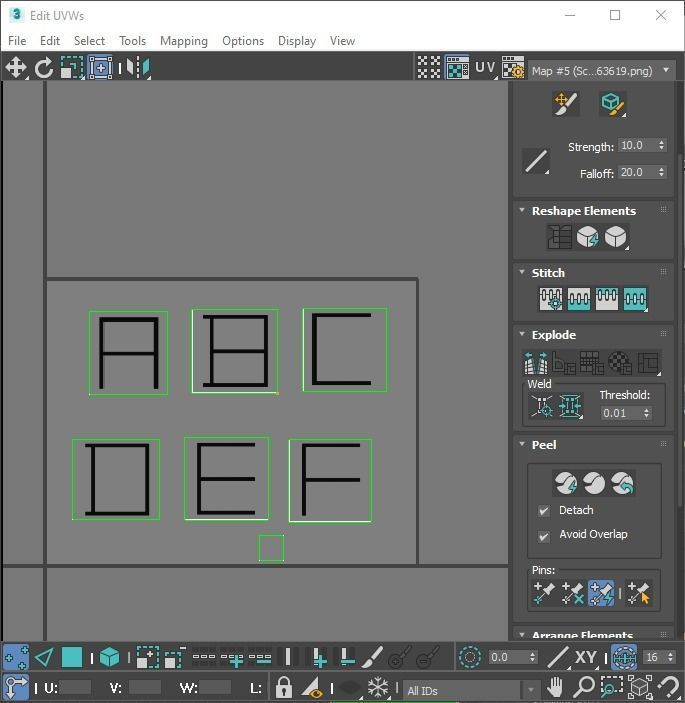Collapse the Explode rollout

coord(522,334)
